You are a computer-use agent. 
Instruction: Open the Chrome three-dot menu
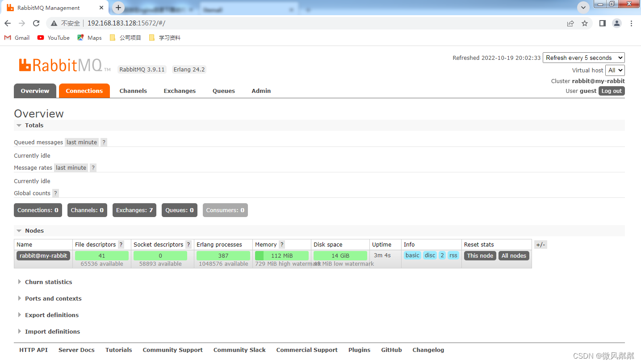tap(631, 23)
